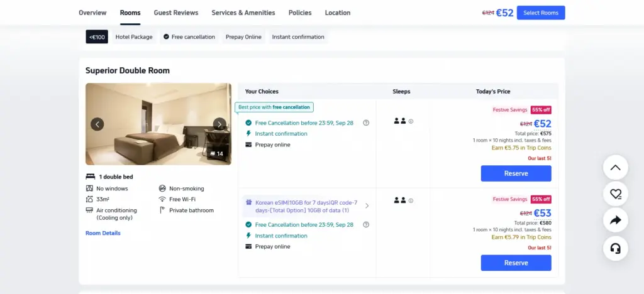Click the Superior Double Room heading
The height and width of the screenshot is (294, 644).
(128, 70)
